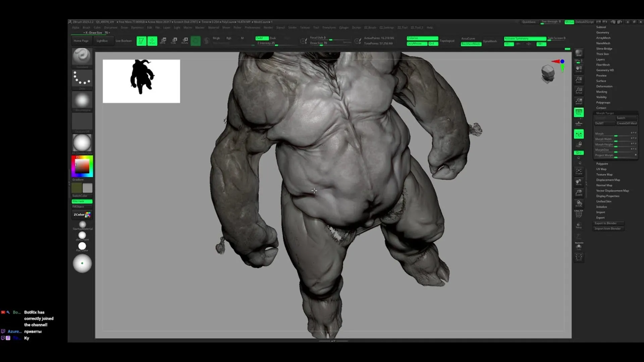Screen dimensions: 644x362
Task: Pick a hue in the color picker
Action: point(82,166)
